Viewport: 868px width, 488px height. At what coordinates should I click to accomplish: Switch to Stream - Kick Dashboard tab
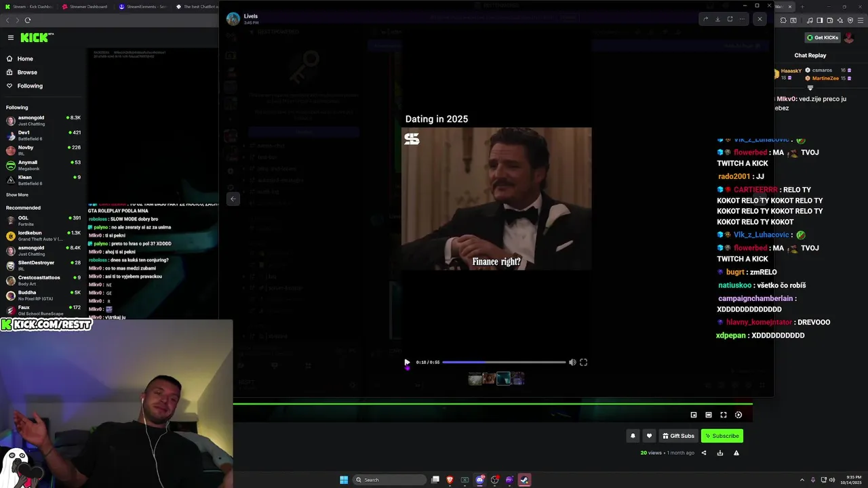coord(28,6)
